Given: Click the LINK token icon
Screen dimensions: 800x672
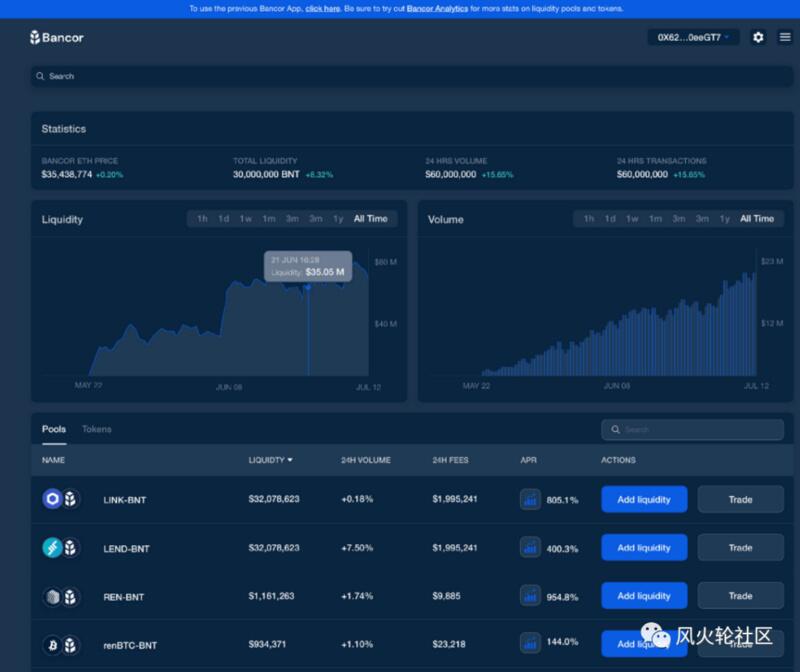Looking at the screenshot, I should [x=52, y=499].
